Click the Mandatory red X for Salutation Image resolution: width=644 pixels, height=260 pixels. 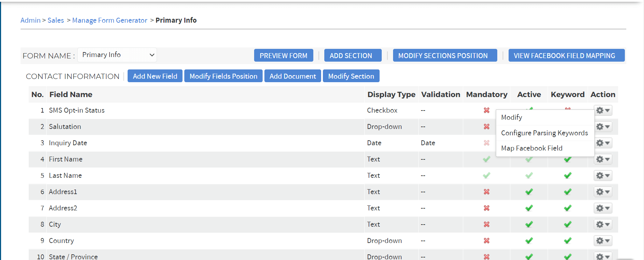(486, 126)
